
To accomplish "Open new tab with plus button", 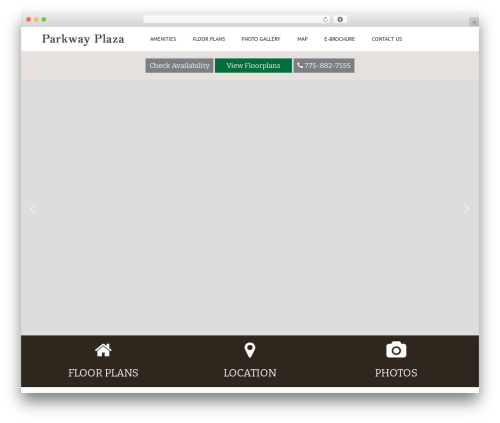I will click(474, 22).
